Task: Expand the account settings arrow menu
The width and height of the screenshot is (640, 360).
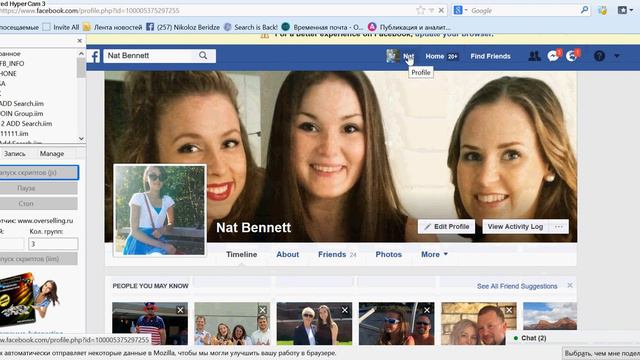Action: pyautogui.click(x=616, y=56)
